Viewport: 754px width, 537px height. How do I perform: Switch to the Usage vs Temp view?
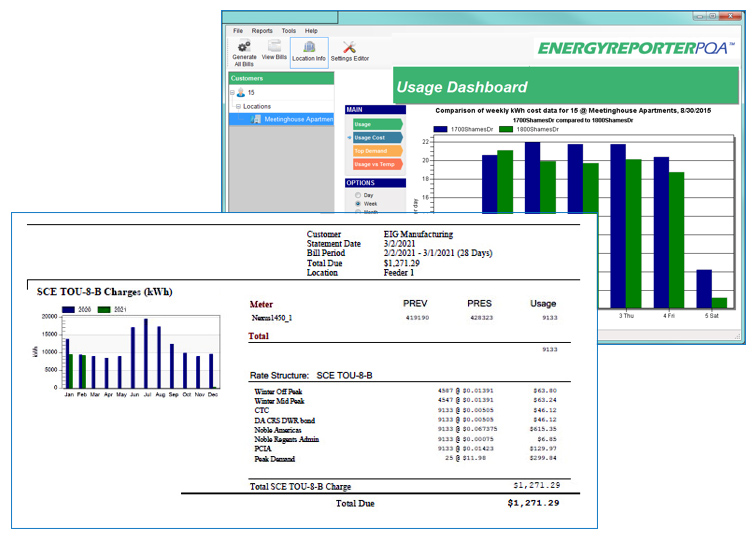tap(378, 164)
